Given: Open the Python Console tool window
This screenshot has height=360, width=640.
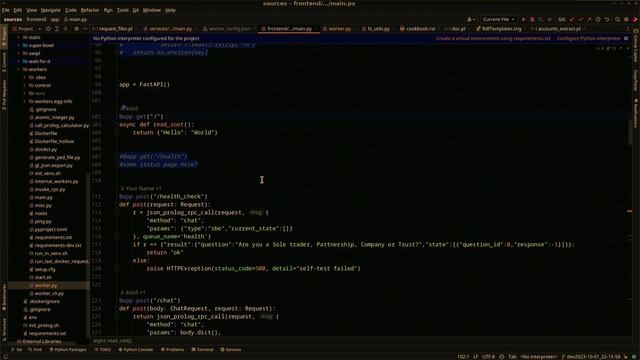Looking at the screenshot, I should coord(136,350).
